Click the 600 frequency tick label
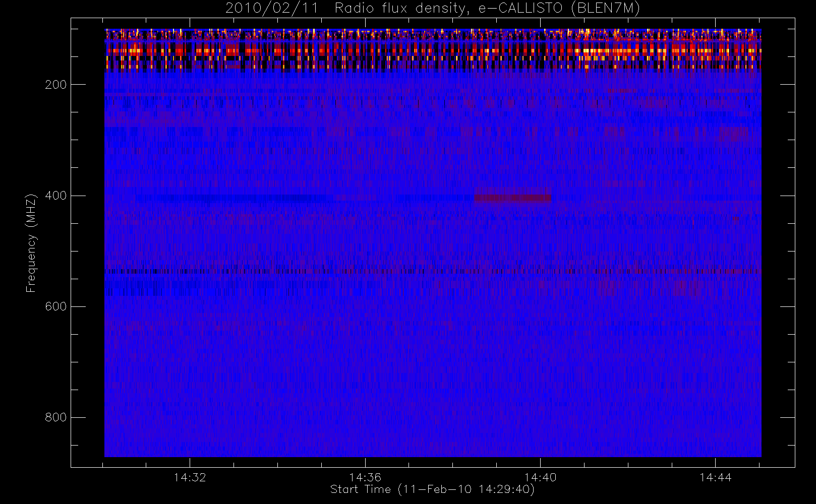 [55, 306]
